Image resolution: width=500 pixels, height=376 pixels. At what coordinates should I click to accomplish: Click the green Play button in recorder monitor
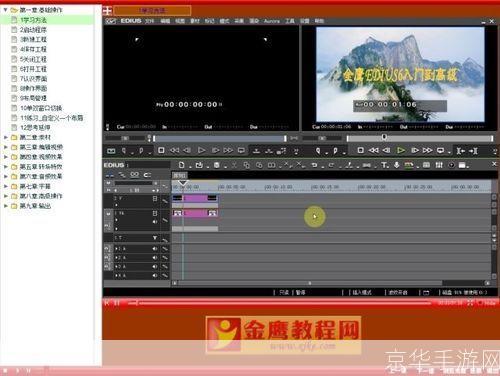click(x=401, y=151)
